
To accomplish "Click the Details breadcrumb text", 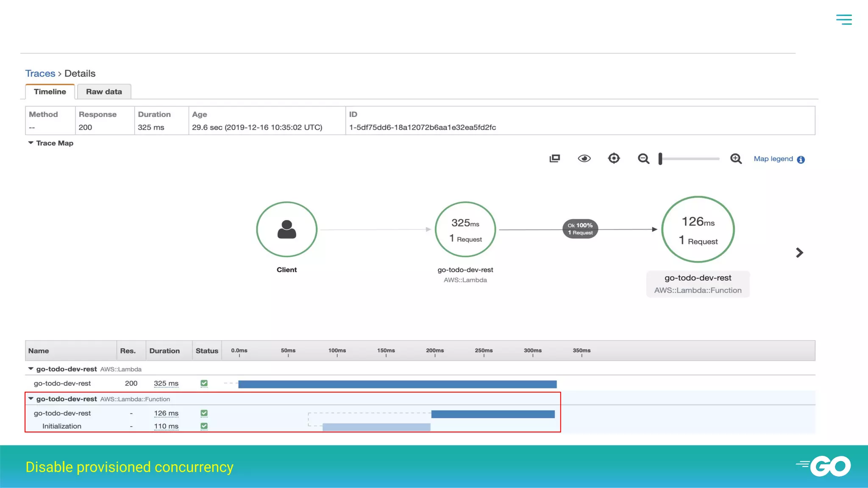I will [80, 73].
